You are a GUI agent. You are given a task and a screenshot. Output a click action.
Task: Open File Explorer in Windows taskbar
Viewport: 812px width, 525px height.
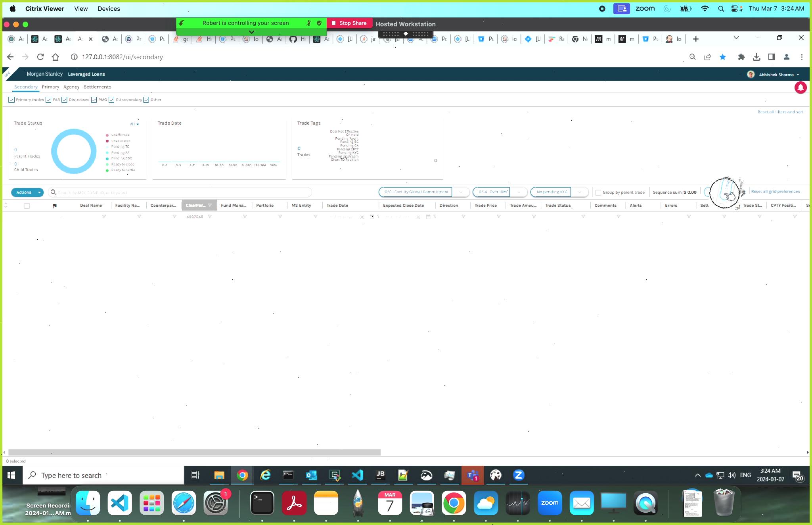click(x=219, y=475)
